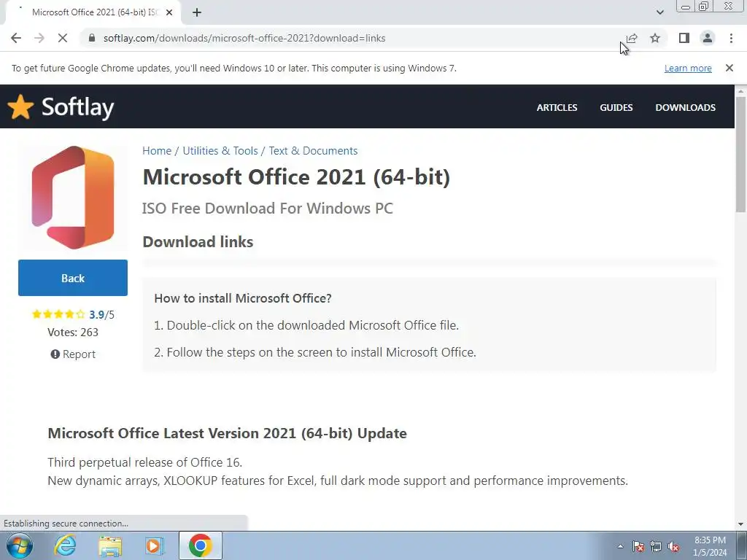Click the 'Votes: 263' text
This screenshot has width=747, height=560.
click(73, 332)
